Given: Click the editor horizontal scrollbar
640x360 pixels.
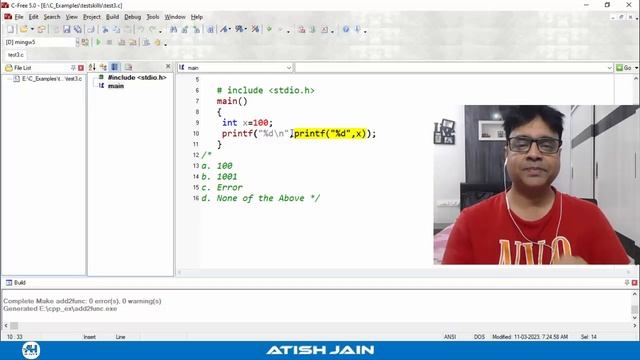Looking at the screenshot, I should pos(404,272).
